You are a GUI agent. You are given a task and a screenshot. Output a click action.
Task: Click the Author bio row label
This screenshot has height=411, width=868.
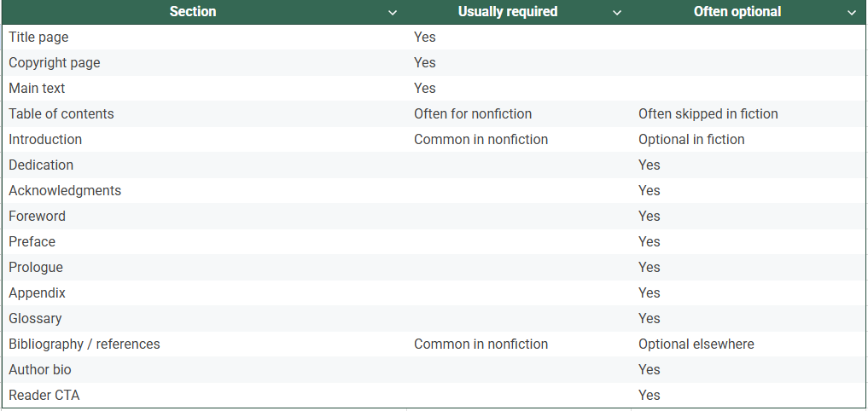(40, 370)
